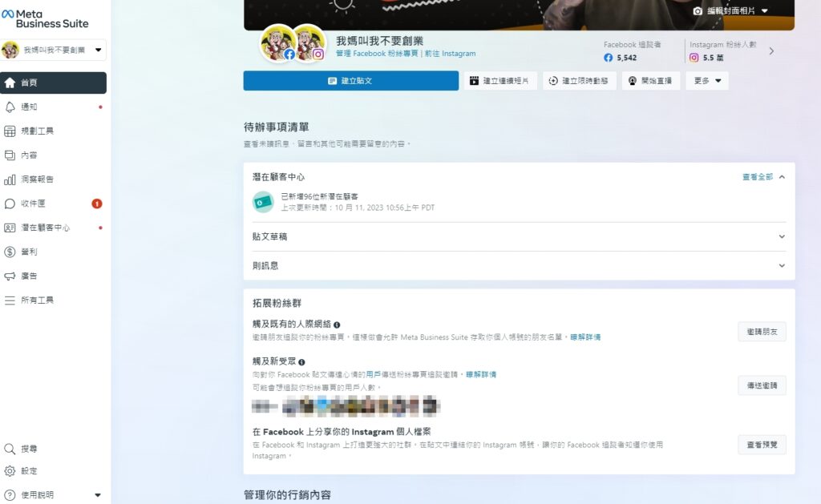Click the green lead center money icon
The width and height of the screenshot is (821, 504).
tap(263, 202)
